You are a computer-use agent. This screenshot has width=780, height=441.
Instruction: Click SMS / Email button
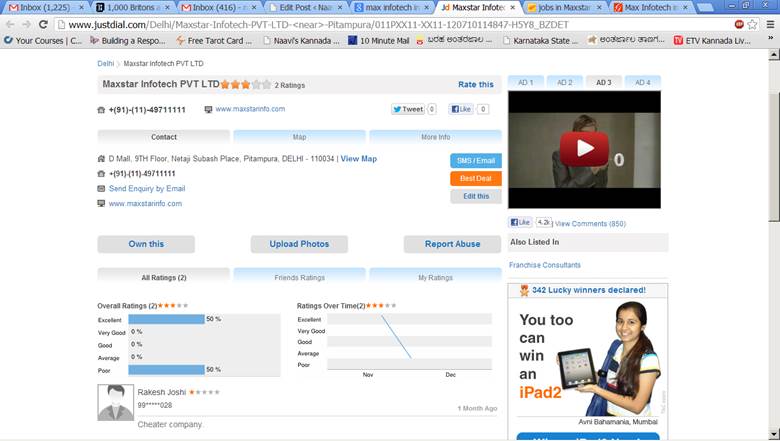pos(476,161)
